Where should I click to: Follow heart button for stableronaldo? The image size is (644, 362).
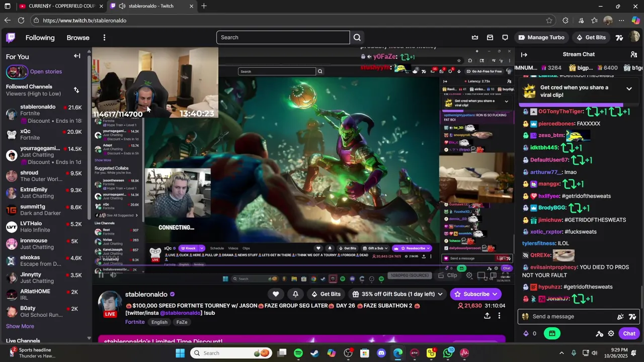(276, 294)
